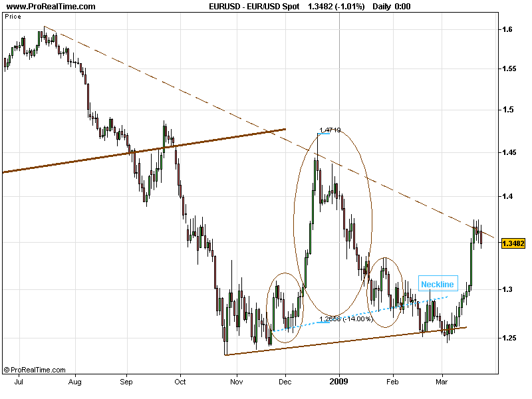Click the Feb date axis label
532x399 pixels.
click(392, 382)
